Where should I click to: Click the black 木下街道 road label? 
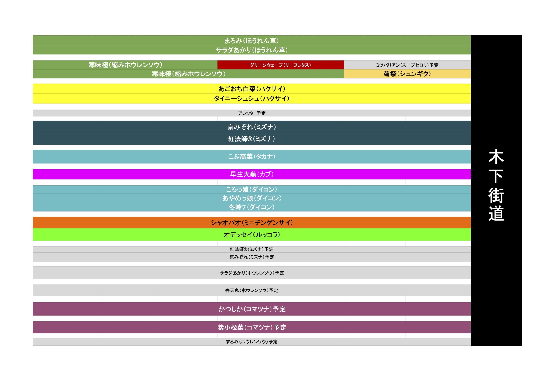[x=496, y=190]
